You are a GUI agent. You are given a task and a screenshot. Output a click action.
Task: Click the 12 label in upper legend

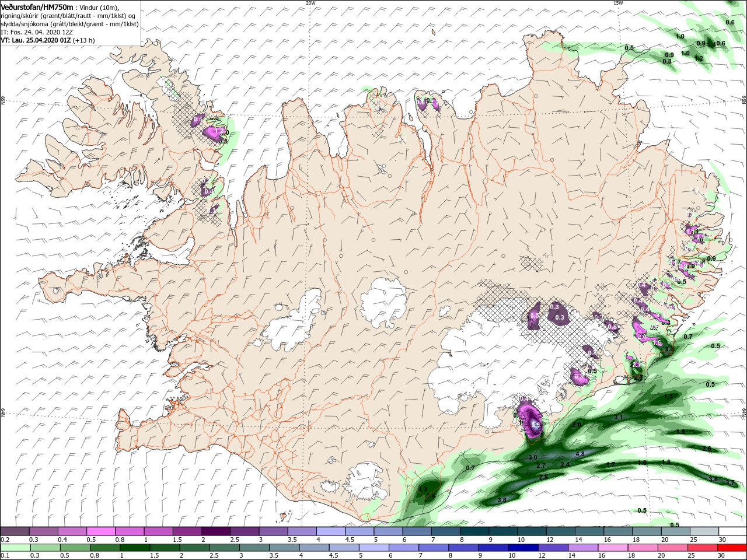(549, 540)
